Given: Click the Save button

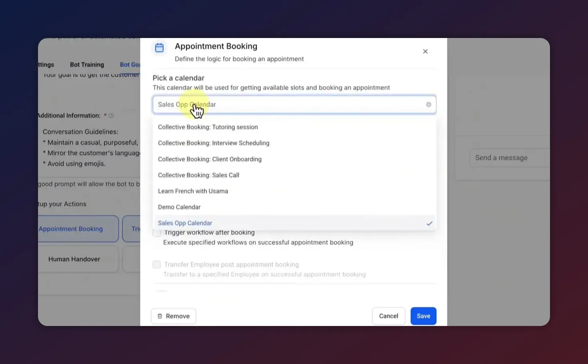Looking at the screenshot, I should [x=423, y=316].
